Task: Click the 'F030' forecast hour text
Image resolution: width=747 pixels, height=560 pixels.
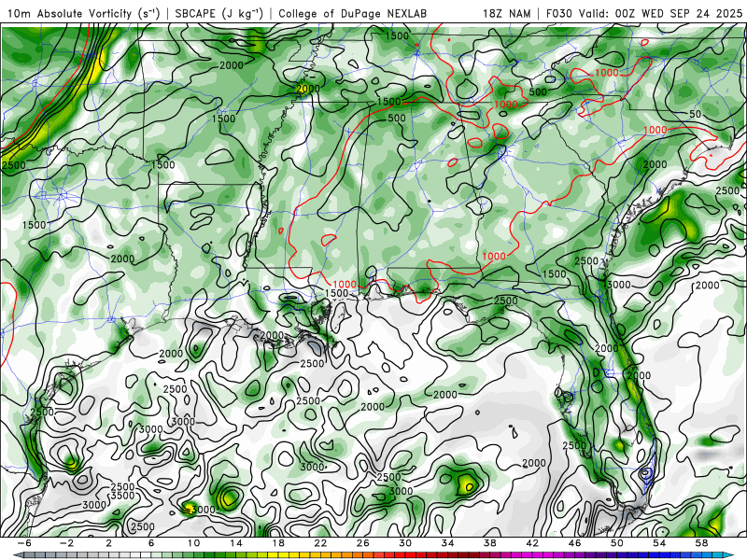Action: [x=558, y=13]
